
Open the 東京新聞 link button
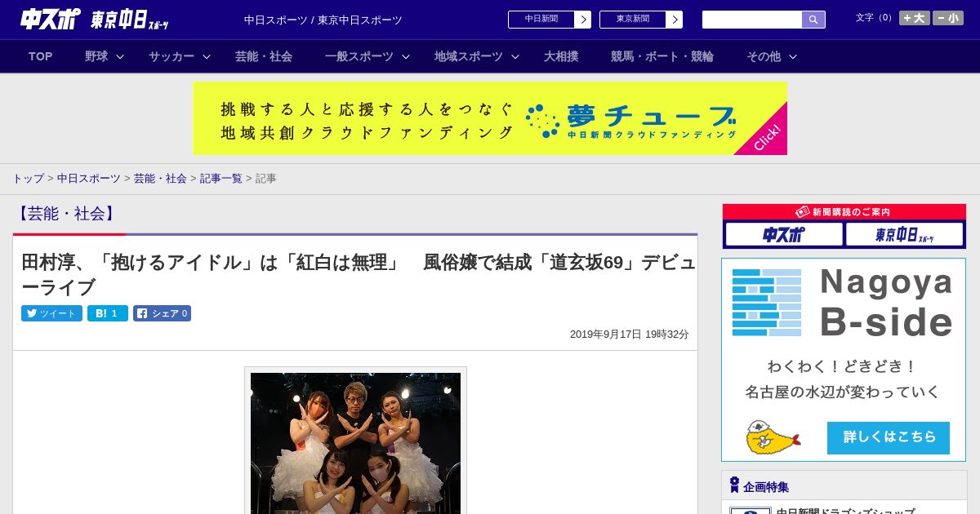pyautogui.click(x=641, y=20)
